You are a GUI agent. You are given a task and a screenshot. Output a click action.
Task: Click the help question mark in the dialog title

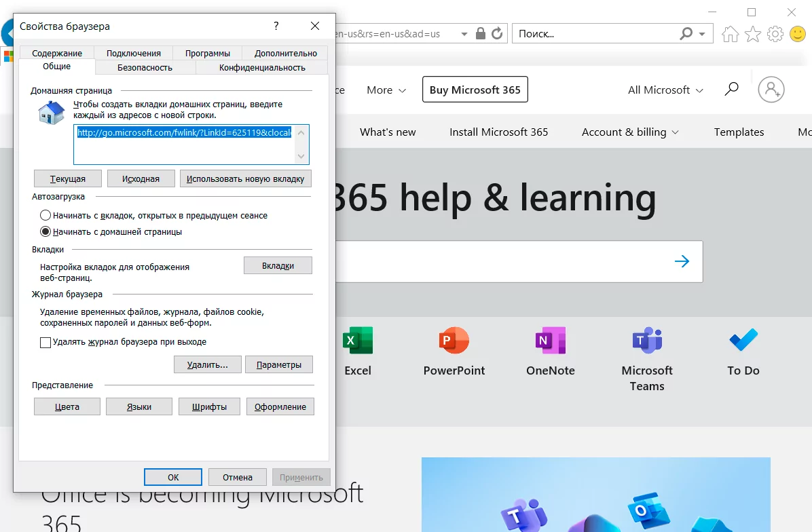[276, 26]
